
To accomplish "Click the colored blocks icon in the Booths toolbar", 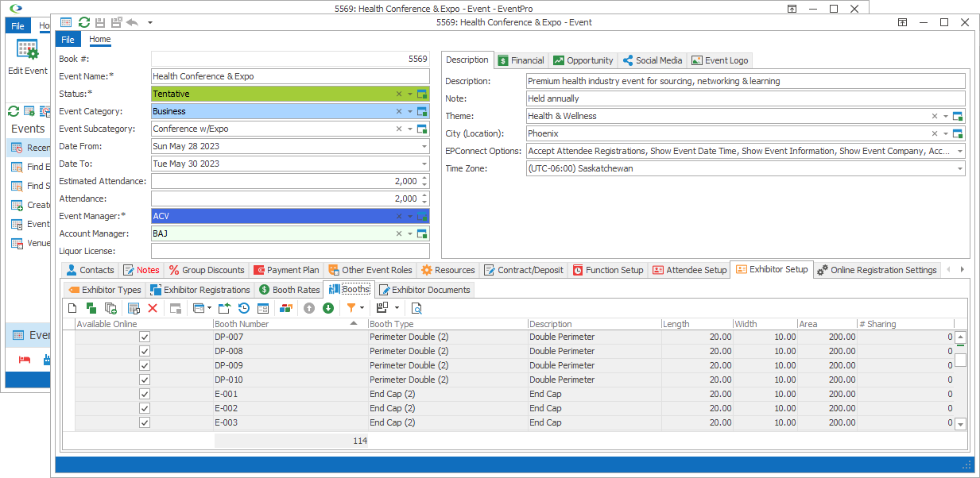I will [x=286, y=308].
